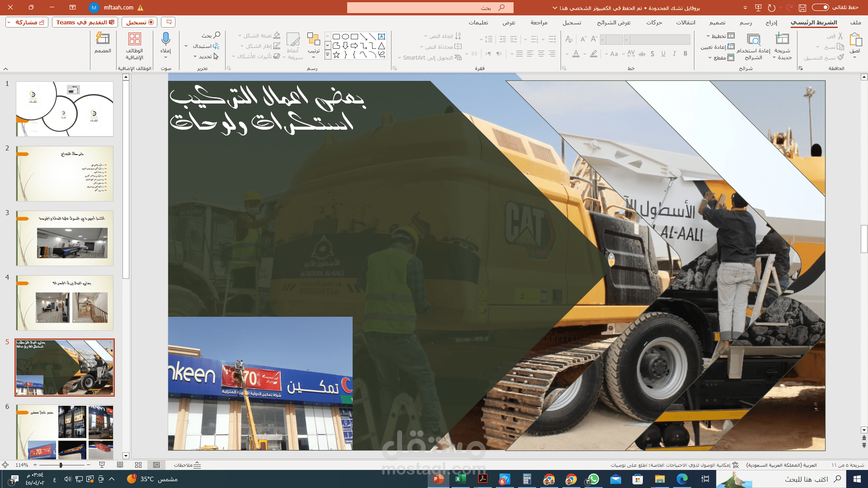Pick the triangle shape from shapes gallery
Screen dimensions: 868x488
click(x=382, y=46)
